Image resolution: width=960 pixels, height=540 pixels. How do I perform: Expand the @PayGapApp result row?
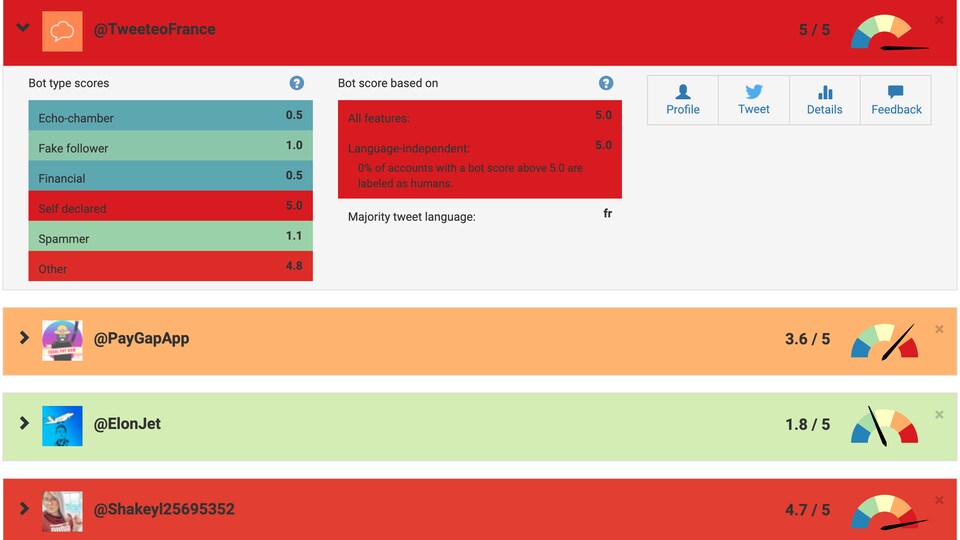pyautogui.click(x=24, y=337)
